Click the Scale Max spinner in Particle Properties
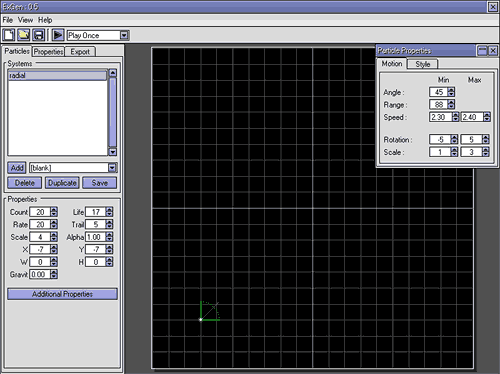This screenshot has width=500, height=374. [x=486, y=152]
